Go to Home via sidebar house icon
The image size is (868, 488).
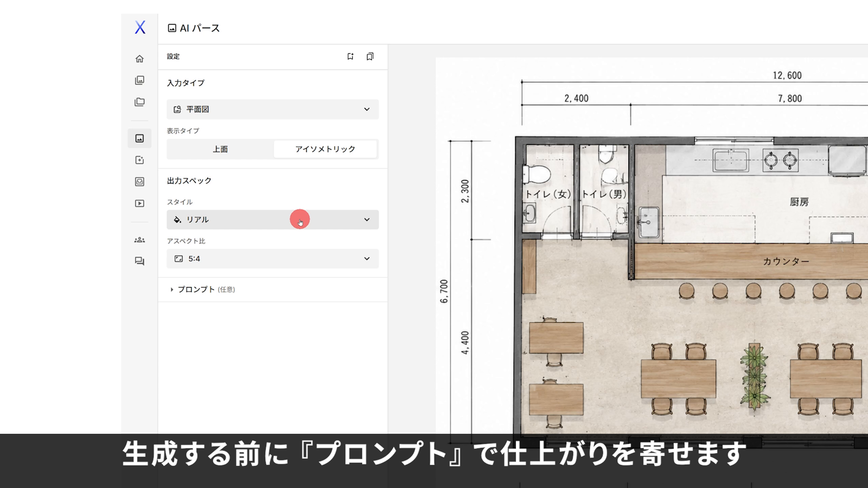[139, 59]
